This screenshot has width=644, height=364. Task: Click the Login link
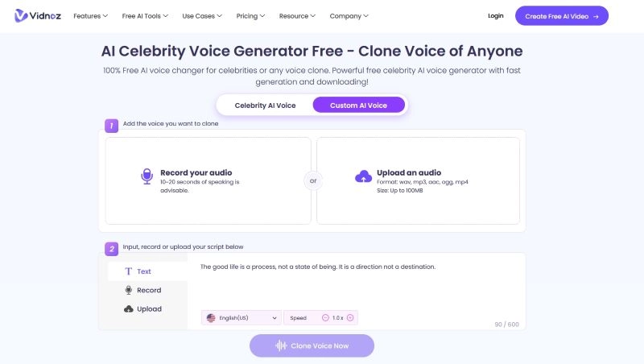[x=495, y=15]
